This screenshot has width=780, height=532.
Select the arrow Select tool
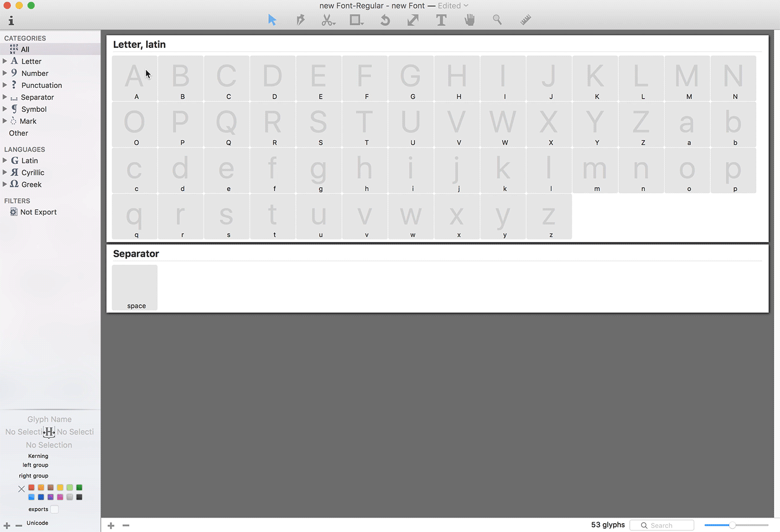272,20
